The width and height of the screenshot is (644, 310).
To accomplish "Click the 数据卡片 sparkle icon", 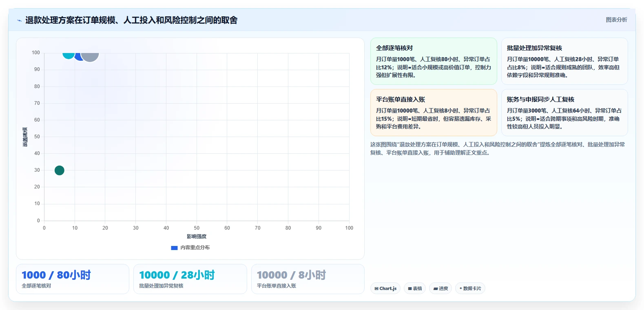I will (461, 288).
